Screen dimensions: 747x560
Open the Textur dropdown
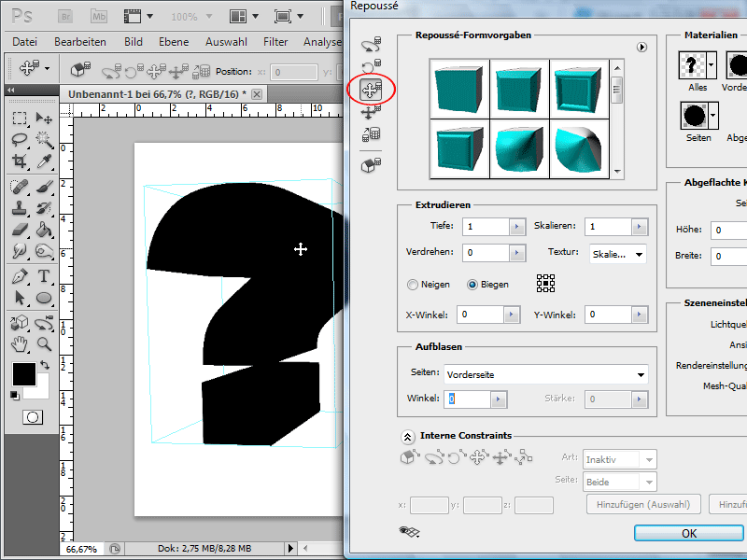click(x=618, y=254)
